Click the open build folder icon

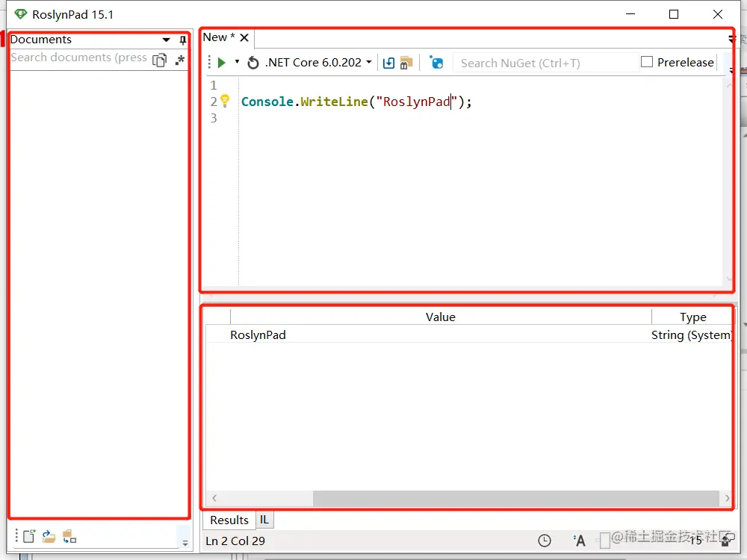pos(406,63)
